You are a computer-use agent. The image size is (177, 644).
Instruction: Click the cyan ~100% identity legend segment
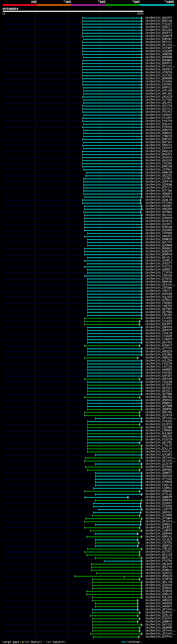157,5
